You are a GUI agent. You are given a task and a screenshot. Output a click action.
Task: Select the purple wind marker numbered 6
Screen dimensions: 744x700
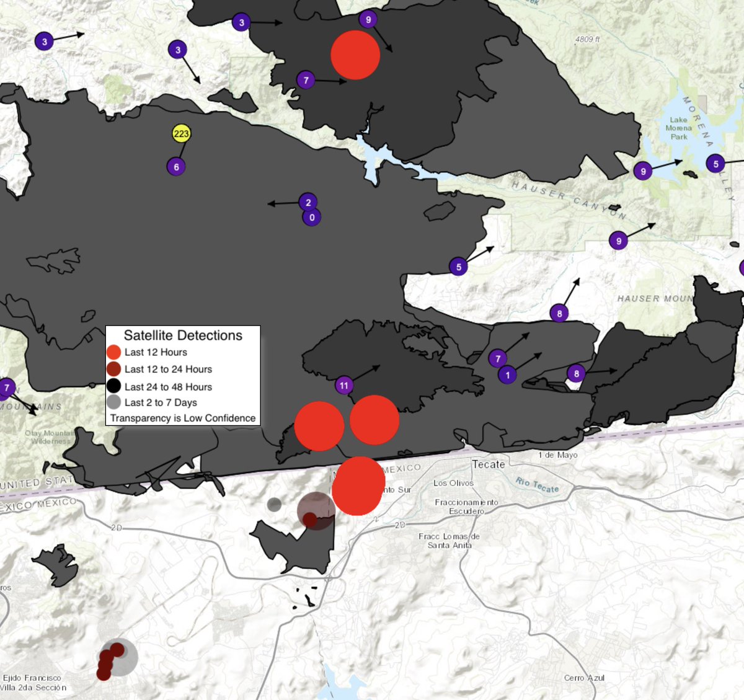[x=176, y=166]
